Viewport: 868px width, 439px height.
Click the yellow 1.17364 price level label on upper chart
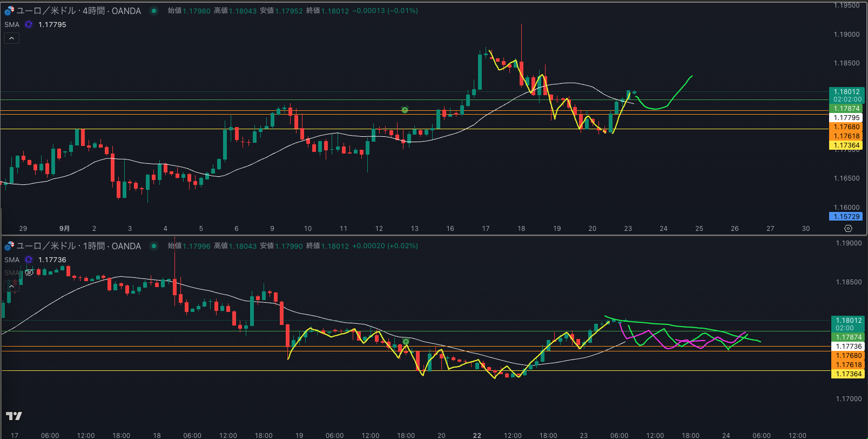click(x=846, y=145)
